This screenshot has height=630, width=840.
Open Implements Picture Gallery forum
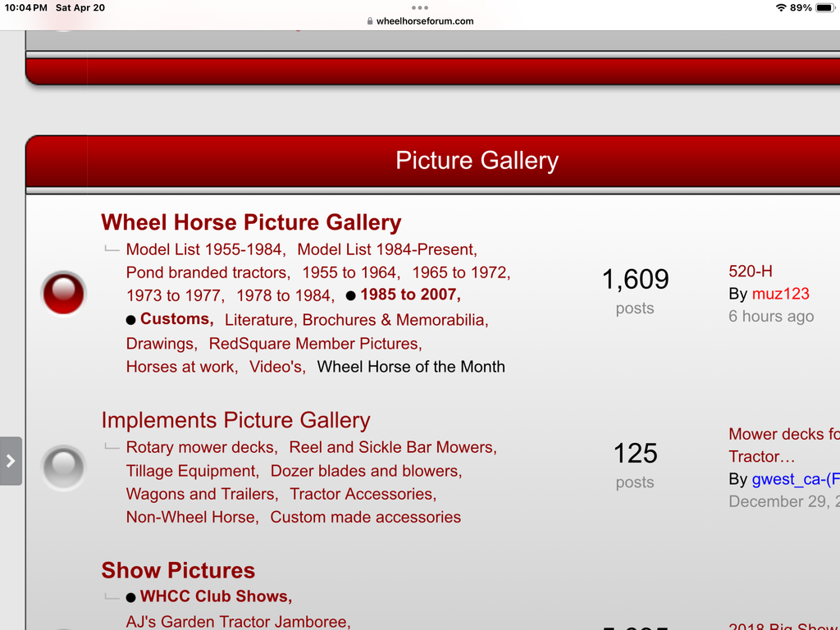pyautogui.click(x=235, y=420)
